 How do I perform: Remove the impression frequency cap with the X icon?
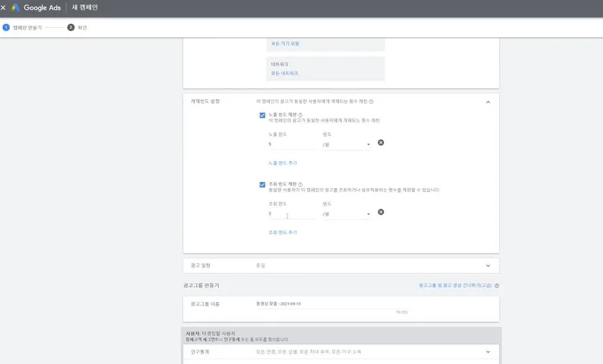381,143
